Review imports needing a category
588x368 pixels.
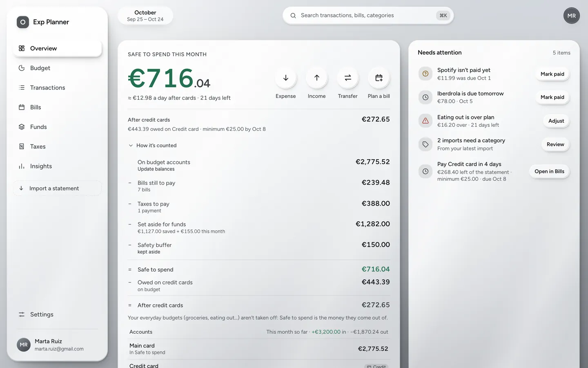click(x=555, y=144)
